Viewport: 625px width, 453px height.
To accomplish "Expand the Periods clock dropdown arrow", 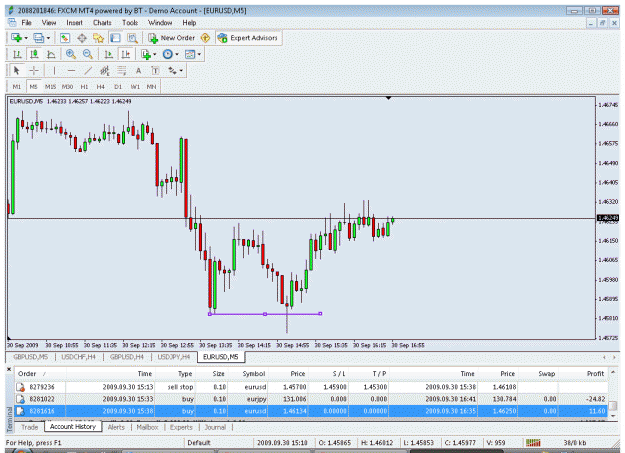I will [x=177, y=55].
